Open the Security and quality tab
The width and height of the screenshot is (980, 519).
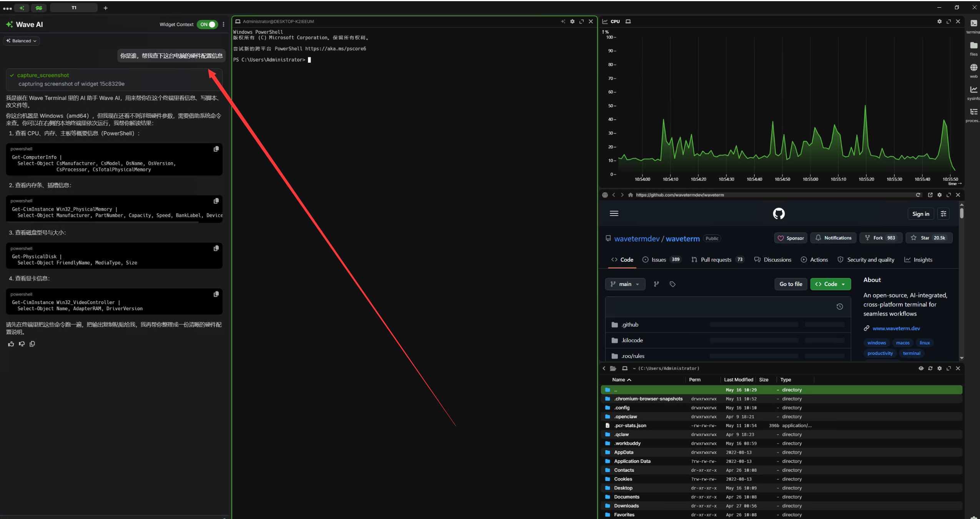coord(866,259)
